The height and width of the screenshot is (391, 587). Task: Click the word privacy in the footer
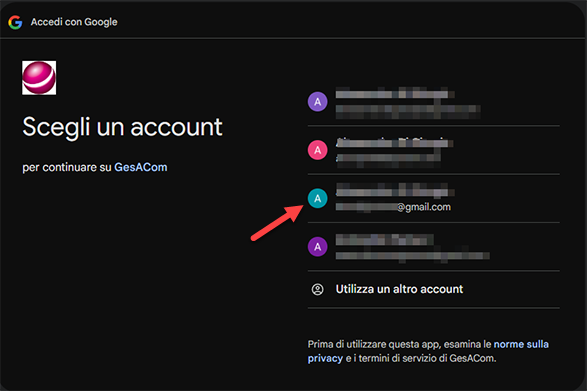[x=325, y=358]
